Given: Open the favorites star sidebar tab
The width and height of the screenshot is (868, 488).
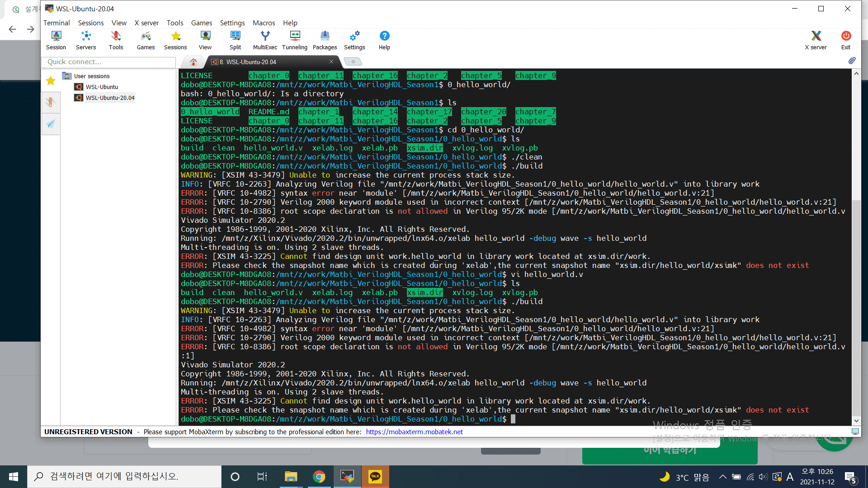Looking at the screenshot, I should click(x=51, y=81).
